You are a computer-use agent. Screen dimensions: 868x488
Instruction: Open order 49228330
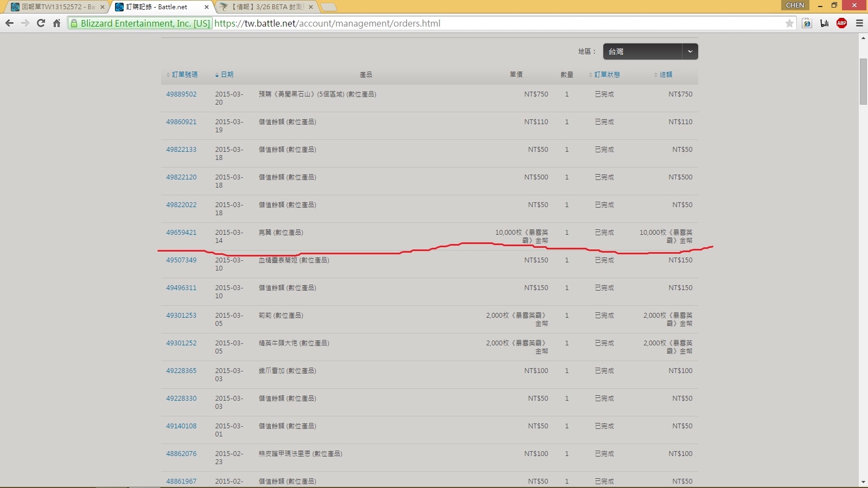point(181,399)
